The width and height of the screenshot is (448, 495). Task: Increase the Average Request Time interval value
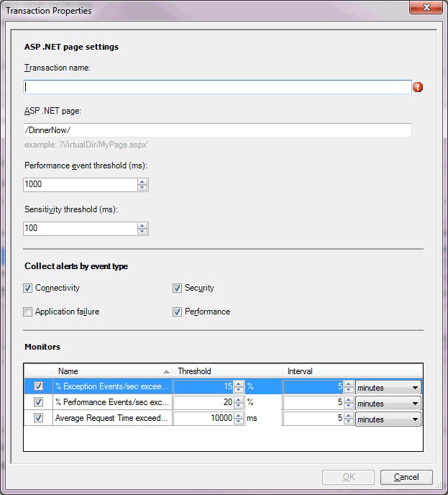click(x=349, y=415)
